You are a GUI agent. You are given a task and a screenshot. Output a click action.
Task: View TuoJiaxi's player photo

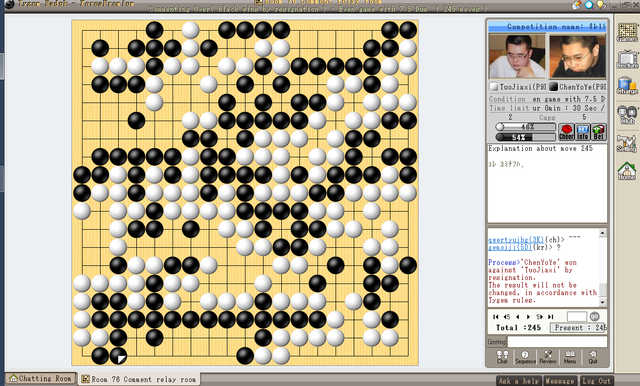(x=517, y=56)
